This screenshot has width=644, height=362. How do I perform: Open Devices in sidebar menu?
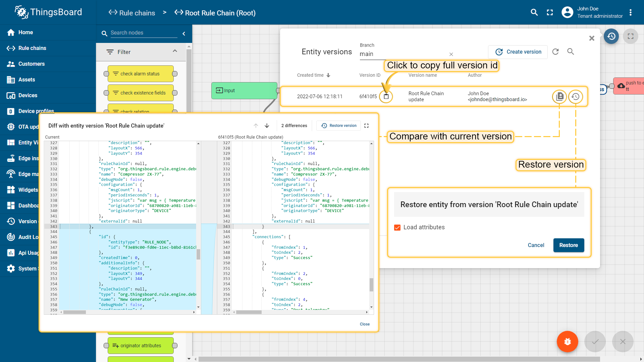click(28, 95)
